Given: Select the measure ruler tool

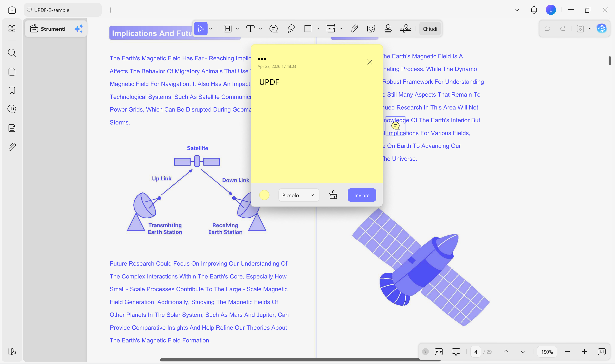Looking at the screenshot, I should (331, 29).
